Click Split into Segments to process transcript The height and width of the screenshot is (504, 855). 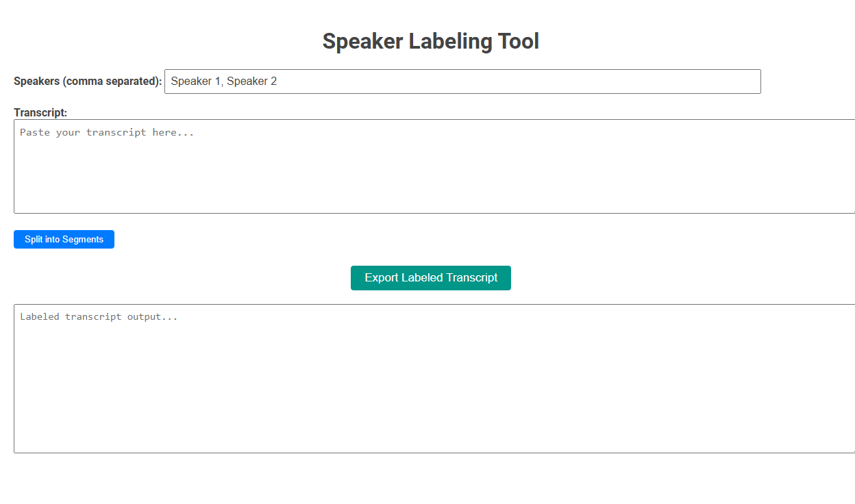[64, 239]
